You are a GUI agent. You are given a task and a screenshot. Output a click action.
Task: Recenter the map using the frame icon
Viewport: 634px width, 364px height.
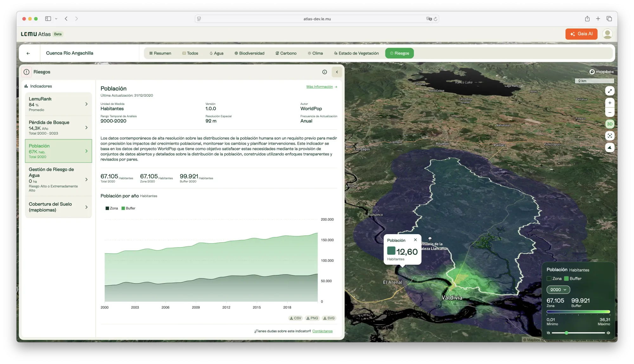(610, 136)
